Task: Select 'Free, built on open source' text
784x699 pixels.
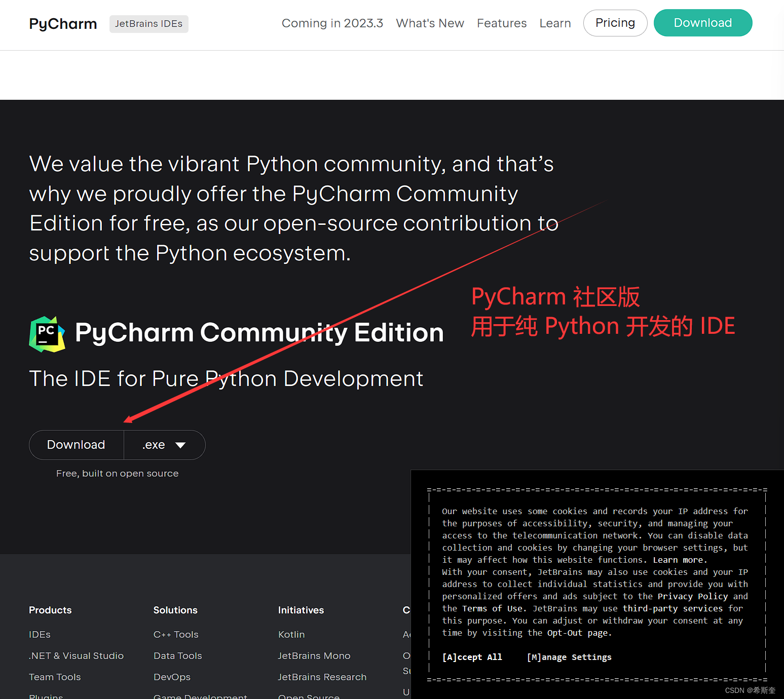Action: click(118, 473)
